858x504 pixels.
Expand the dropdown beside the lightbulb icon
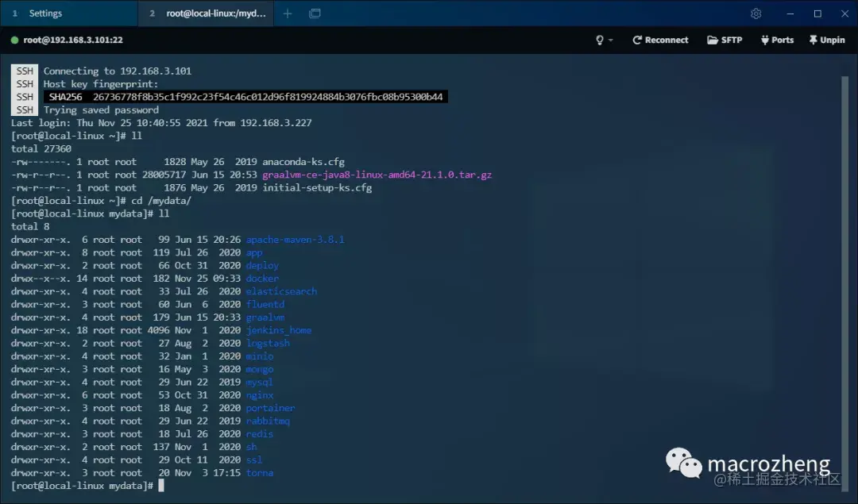pos(609,39)
